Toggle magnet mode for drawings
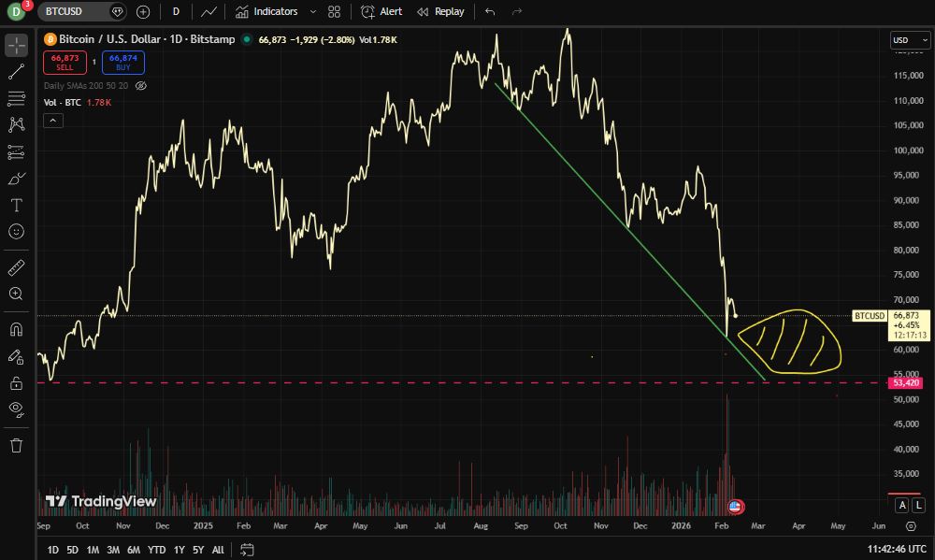Viewport: 935px width, 560px height. coord(16,330)
